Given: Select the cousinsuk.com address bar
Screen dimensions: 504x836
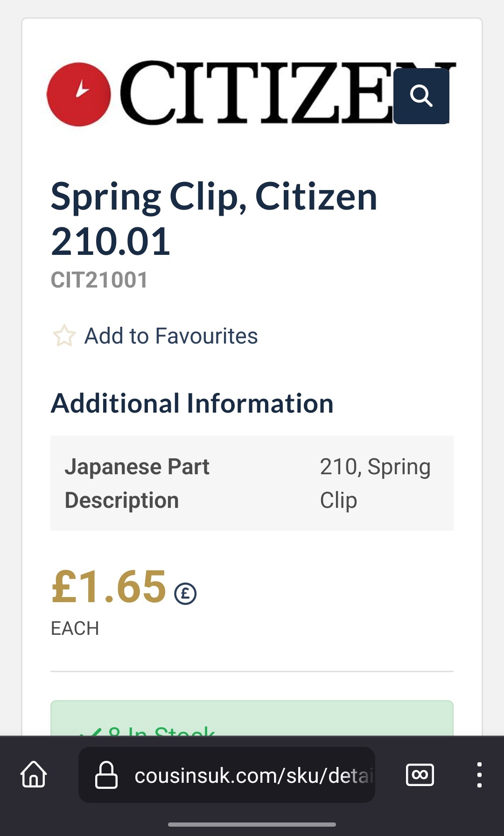Looking at the screenshot, I should point(227,775).
